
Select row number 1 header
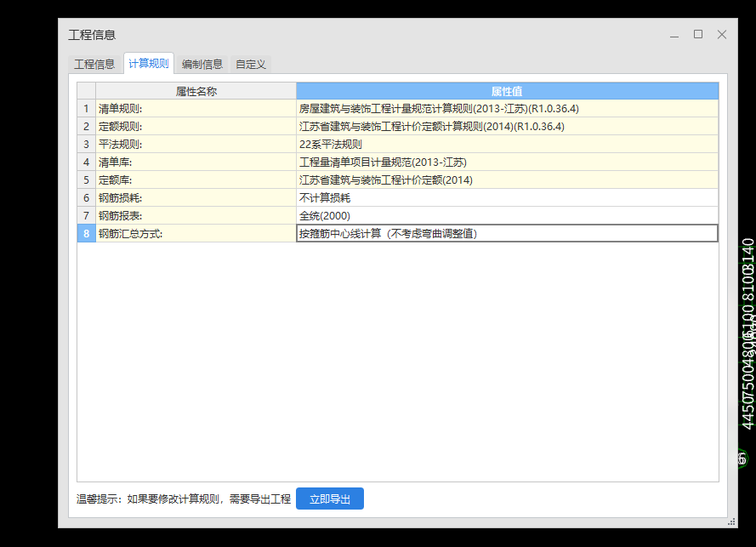[x=86, y=109]
